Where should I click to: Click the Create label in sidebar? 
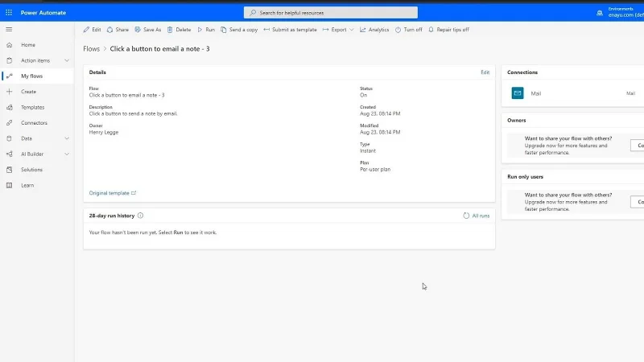click(29, 92)
